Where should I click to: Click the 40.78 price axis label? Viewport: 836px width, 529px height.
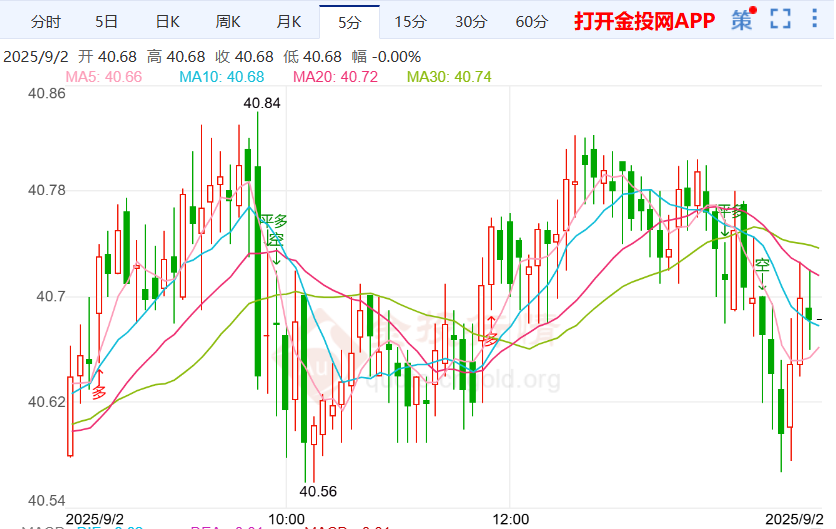(x=47, y=190)
